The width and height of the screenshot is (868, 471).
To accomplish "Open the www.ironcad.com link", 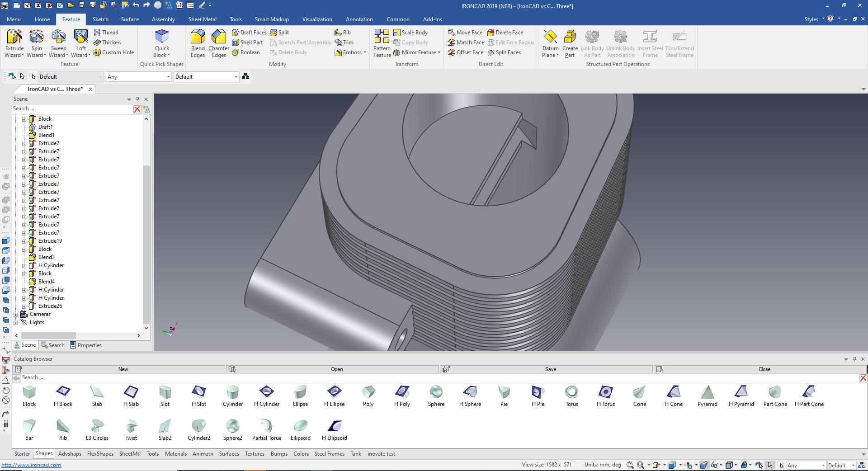I will [31, 465].
